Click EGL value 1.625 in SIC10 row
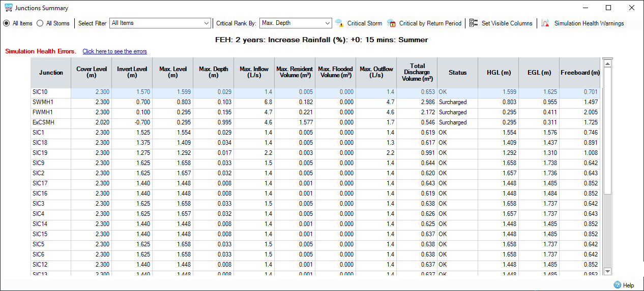This screenshot has width=644, height=291. pyautogui.click(x=539, y=92)
